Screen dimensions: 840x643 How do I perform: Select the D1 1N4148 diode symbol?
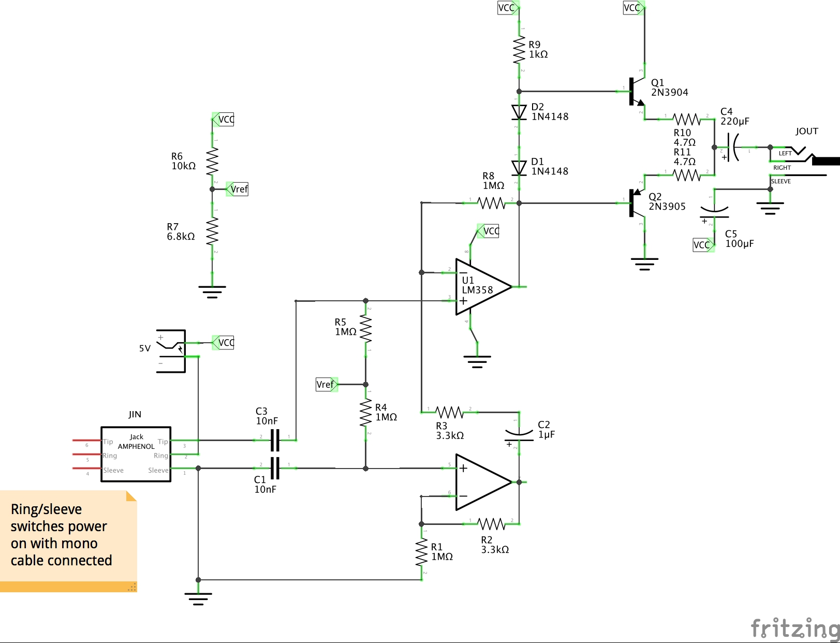click(519, 167)
